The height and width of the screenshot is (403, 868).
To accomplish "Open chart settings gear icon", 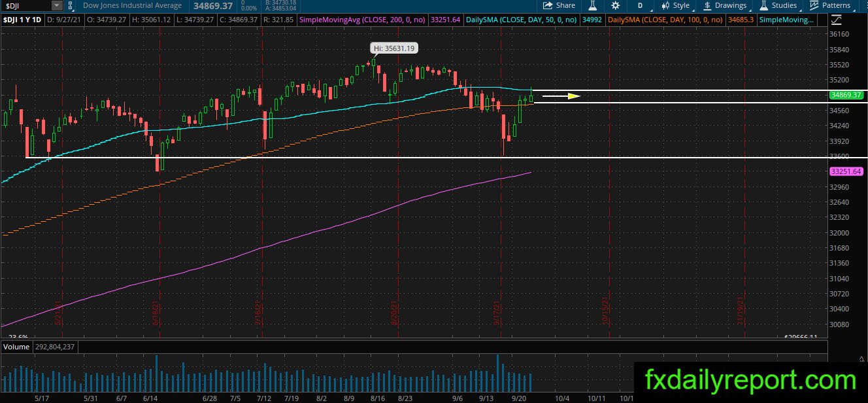I will [615, 5].
